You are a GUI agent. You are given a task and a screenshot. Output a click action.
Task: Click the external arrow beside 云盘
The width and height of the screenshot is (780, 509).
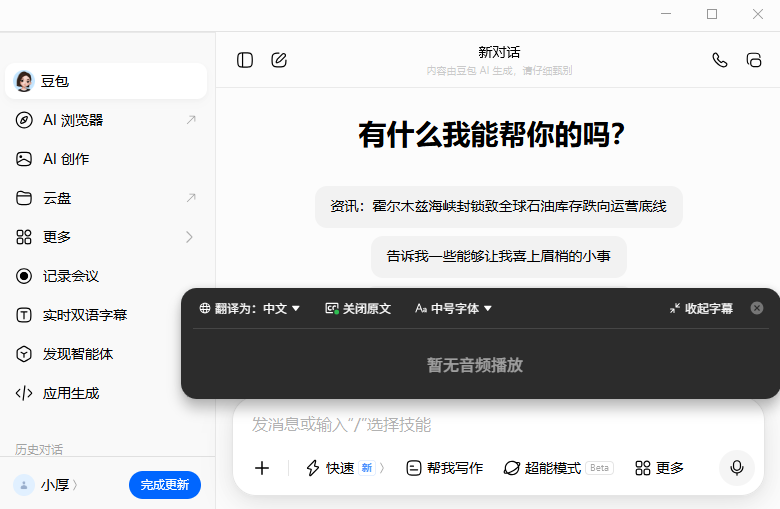point(191,198)
